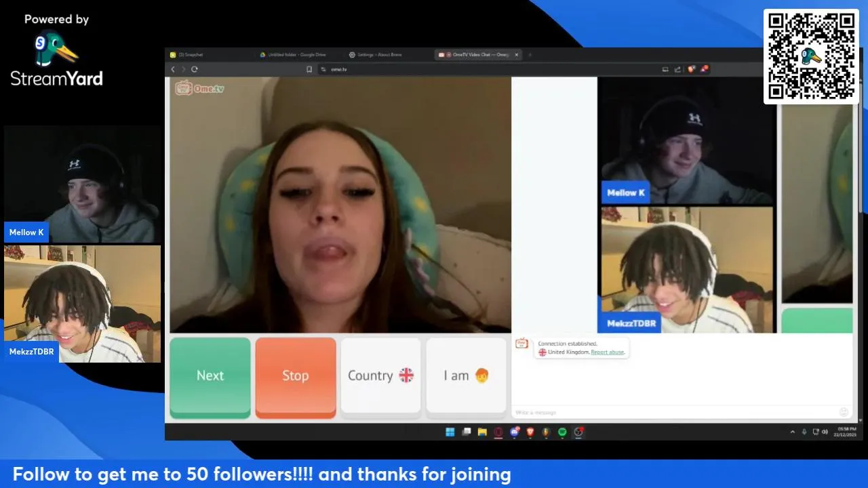The image size is (868, 488).
Task: Show hidden system tray icons chevron
Action: tap(793, 432)
